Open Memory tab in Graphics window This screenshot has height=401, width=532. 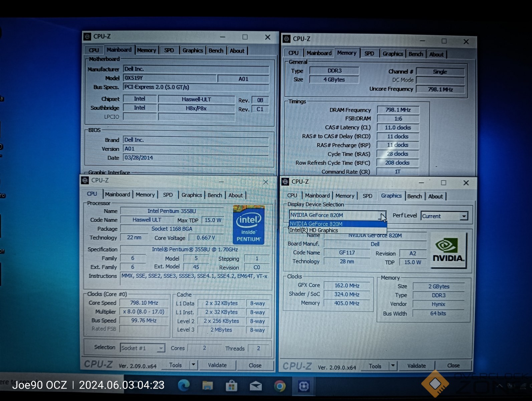[x=345, y=196]
